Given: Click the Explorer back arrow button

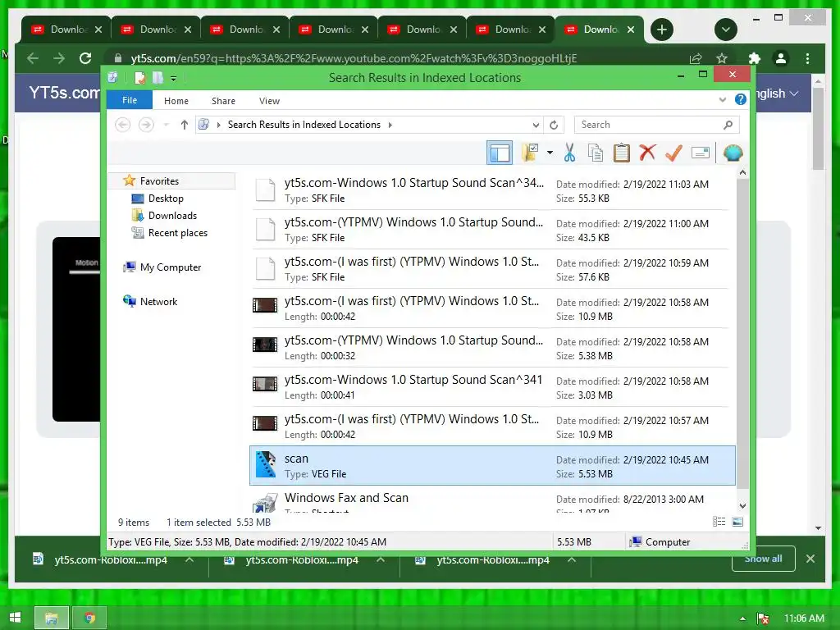Looking at the screenshot, I should pos(123,125).
